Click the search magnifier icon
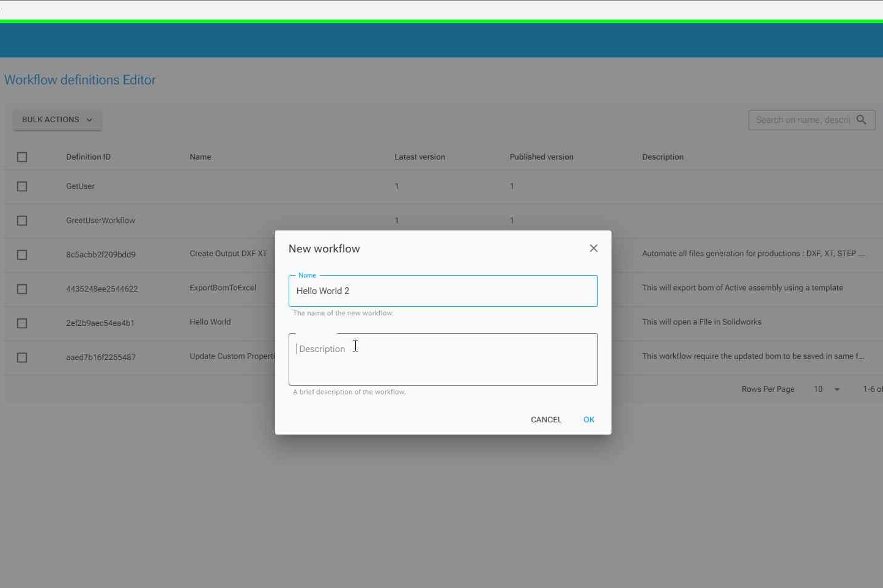The width and height of the screenshot is (883, 588). point(862,120)
